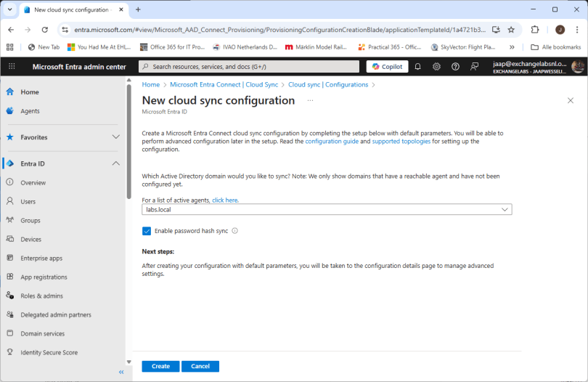Close the New cloud sync configuration blade
588x382 pixels.
pyautogui.click(x=570, y=100)
